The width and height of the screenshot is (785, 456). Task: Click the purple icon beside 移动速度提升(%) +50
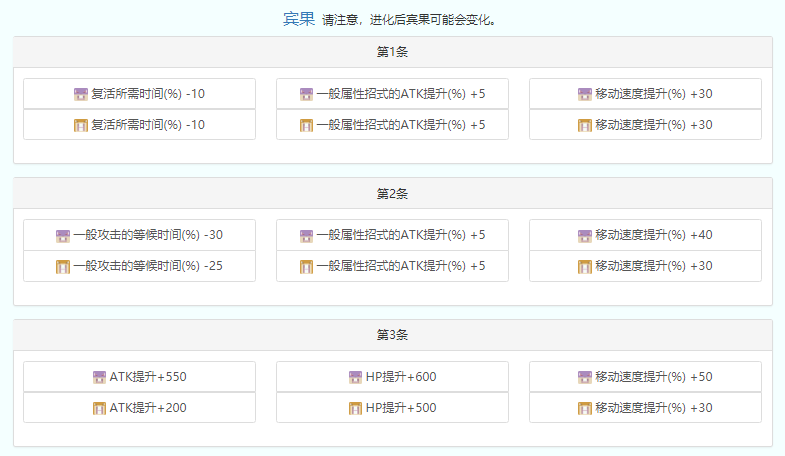(584, 377)
